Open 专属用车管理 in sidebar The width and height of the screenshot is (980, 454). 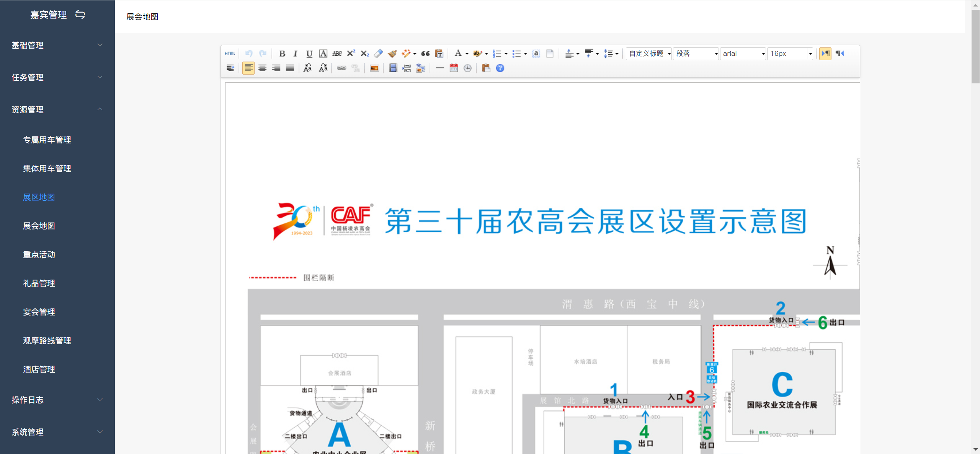47,140
